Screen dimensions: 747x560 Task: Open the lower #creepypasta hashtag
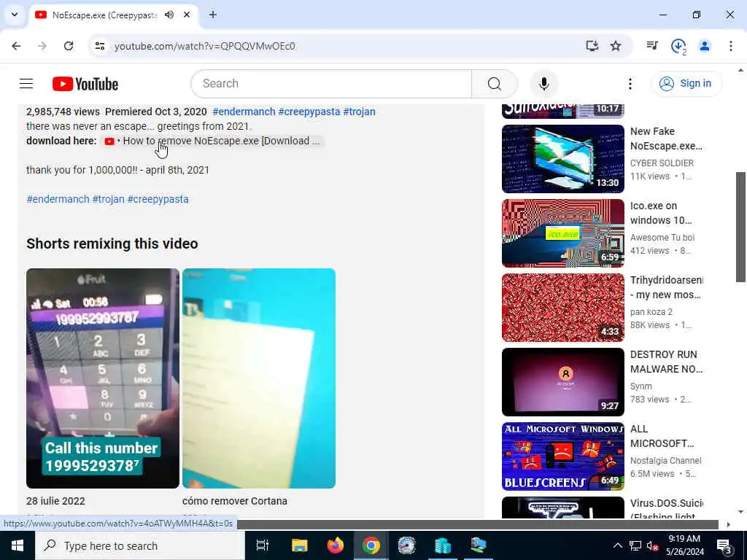click(x=158, y=199)
